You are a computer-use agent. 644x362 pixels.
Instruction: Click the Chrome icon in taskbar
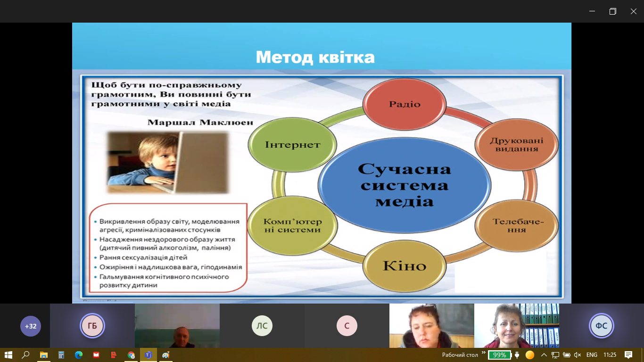click(x=131, y=355)
